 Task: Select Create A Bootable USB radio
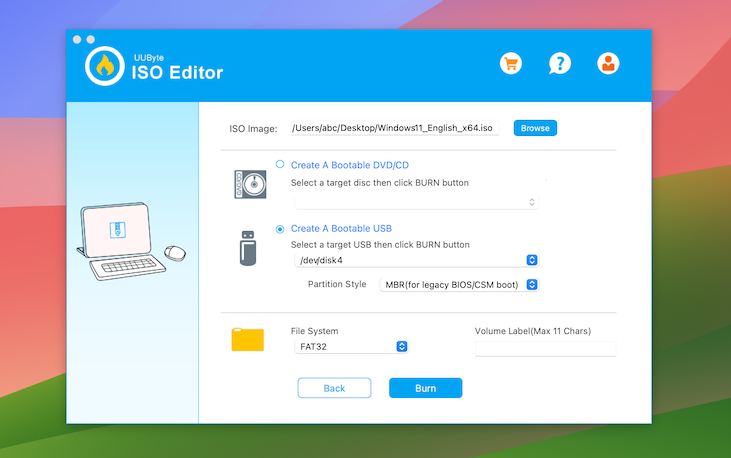point(280,229)
